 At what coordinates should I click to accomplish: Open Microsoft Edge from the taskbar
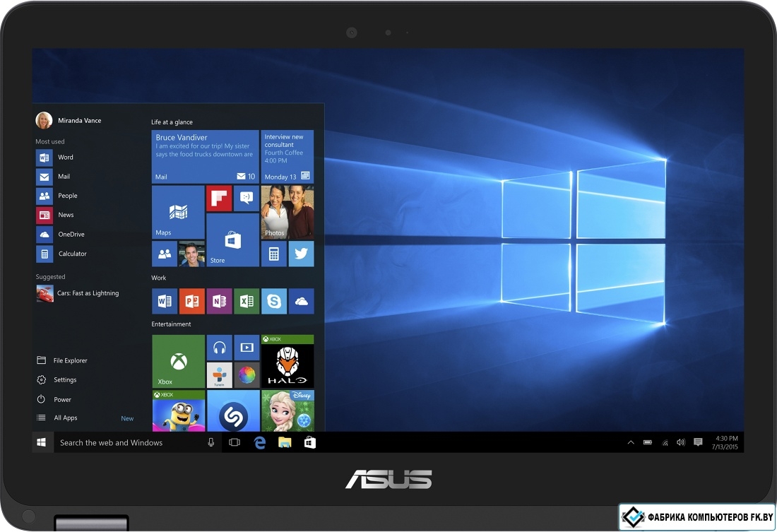pos(260,443)
